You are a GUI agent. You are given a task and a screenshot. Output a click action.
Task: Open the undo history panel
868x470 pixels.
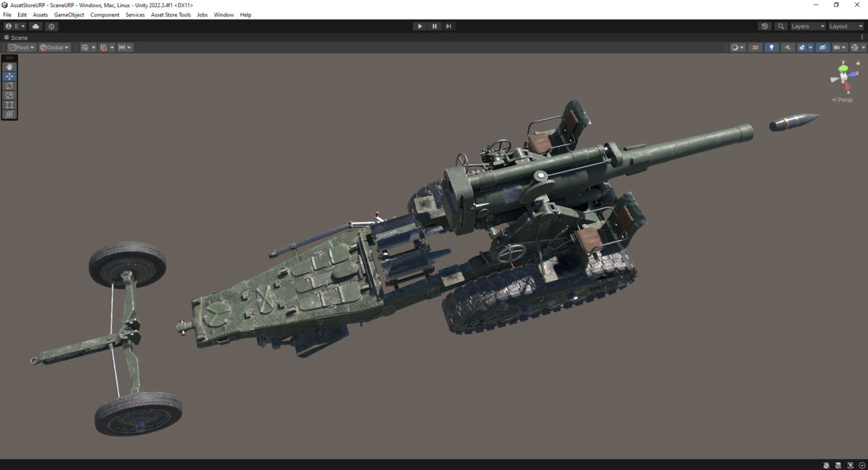(x=765, y=26)
